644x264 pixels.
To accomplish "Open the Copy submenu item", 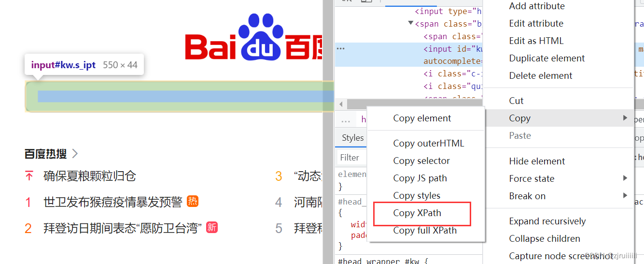I will pyautogui.click(x=559, y=118).
